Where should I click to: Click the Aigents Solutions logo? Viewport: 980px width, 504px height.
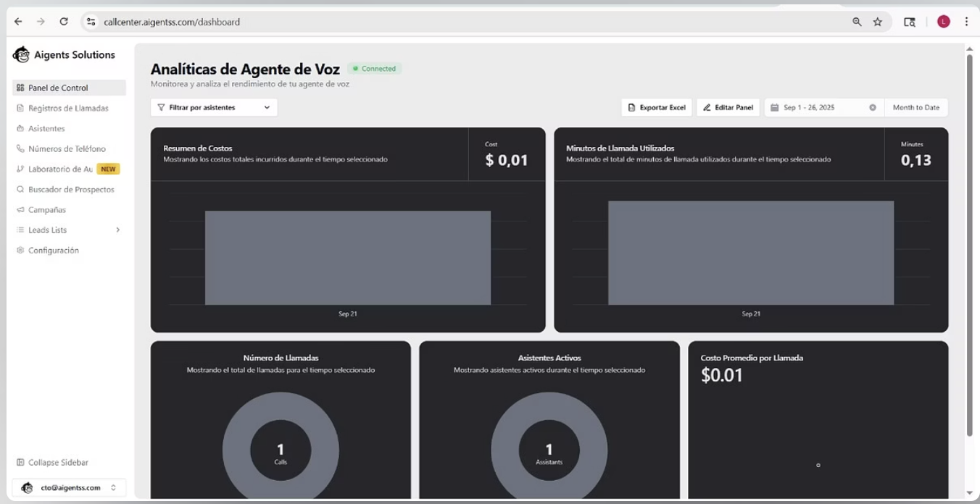coord(65,54)
